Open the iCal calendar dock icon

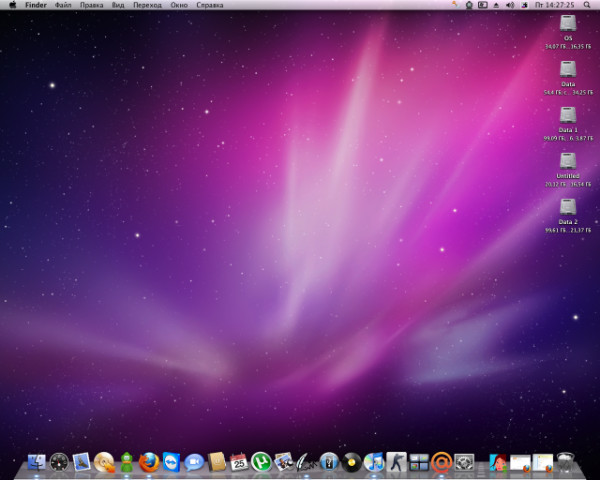(x=239, y=462)
